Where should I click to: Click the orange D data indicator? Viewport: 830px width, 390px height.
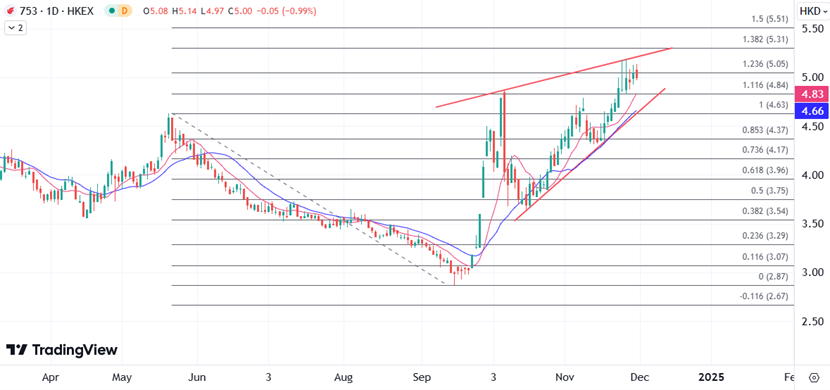coord(124,11)
